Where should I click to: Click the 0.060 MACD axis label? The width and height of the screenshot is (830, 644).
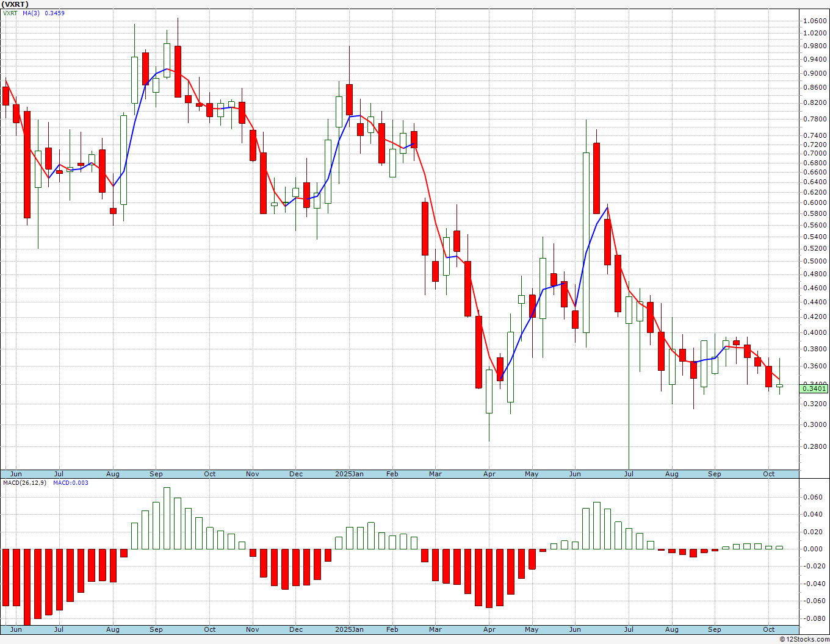813,498
